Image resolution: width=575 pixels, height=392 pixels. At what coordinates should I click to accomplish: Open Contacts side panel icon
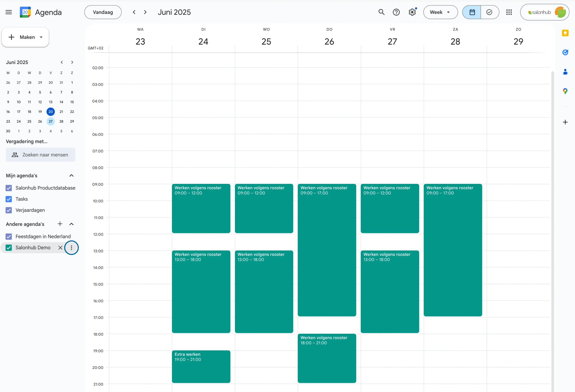click(x=565, y=72)
